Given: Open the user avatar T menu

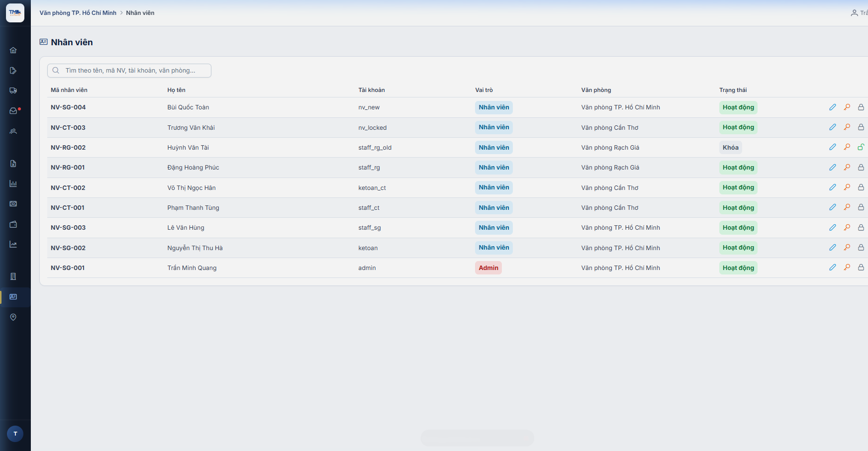Looking at the screenshot, I should coord(15,434).
